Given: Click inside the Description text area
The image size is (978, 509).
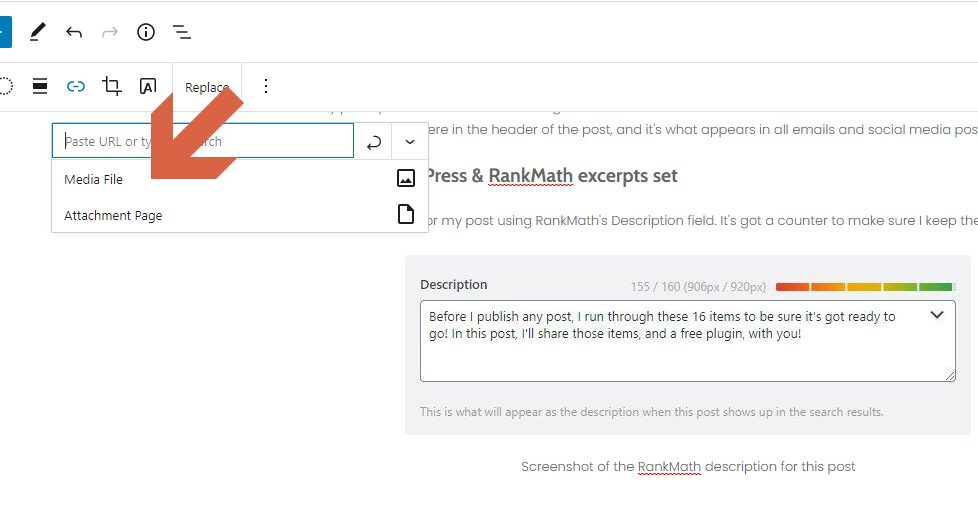Looking at the screenshot, I should (x=687, y=341).
